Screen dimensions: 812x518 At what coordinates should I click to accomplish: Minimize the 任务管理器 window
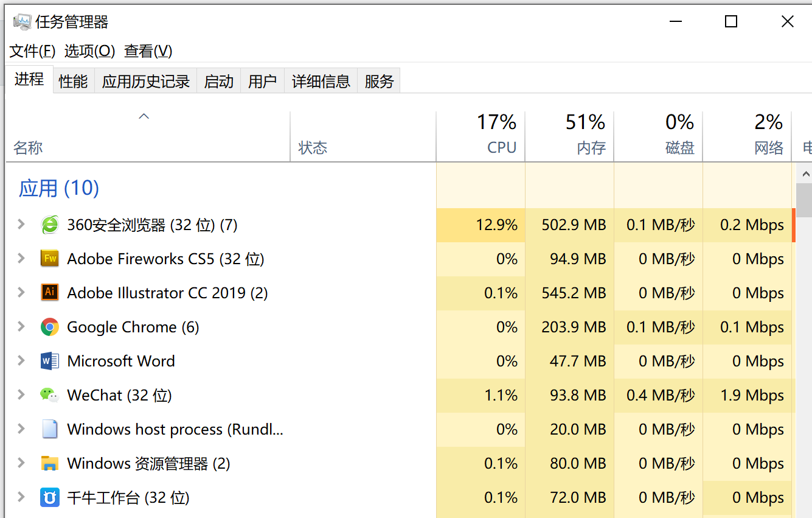click(675, 22)
